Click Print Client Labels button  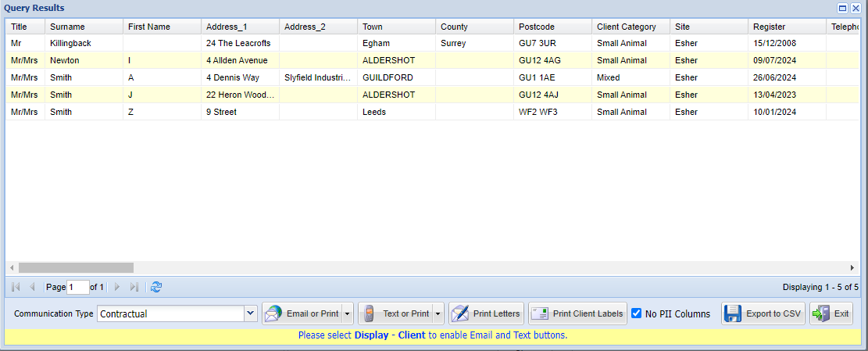pyautogui.click(x=578, y=314)
